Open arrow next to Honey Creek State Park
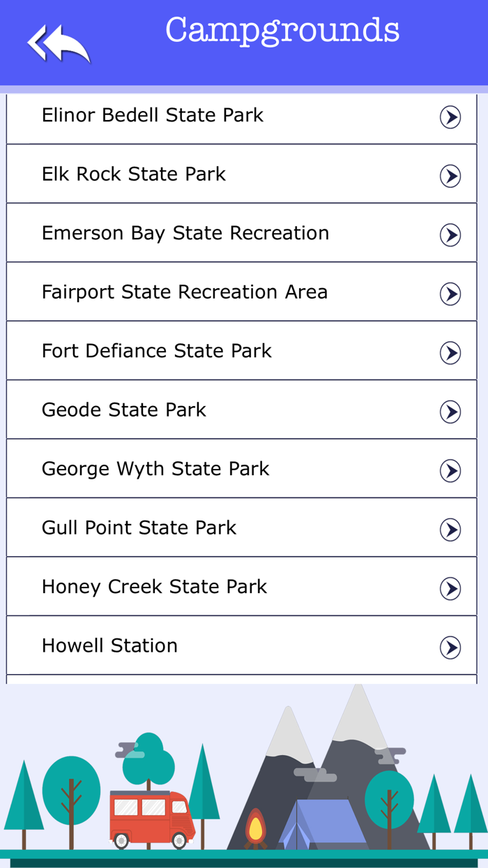This screenshot has width=488, height=868. [452, 588]
